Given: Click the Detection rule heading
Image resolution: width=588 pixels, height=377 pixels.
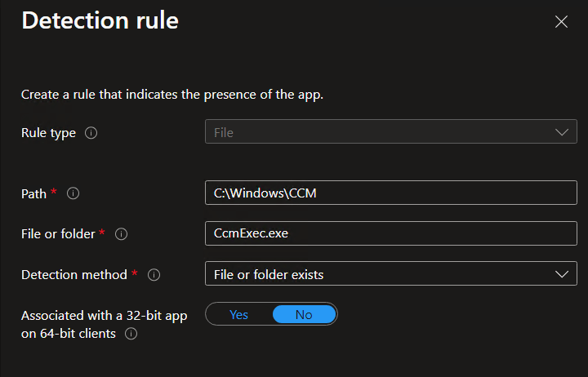Looking at the screenshot, I should (100, 21).
